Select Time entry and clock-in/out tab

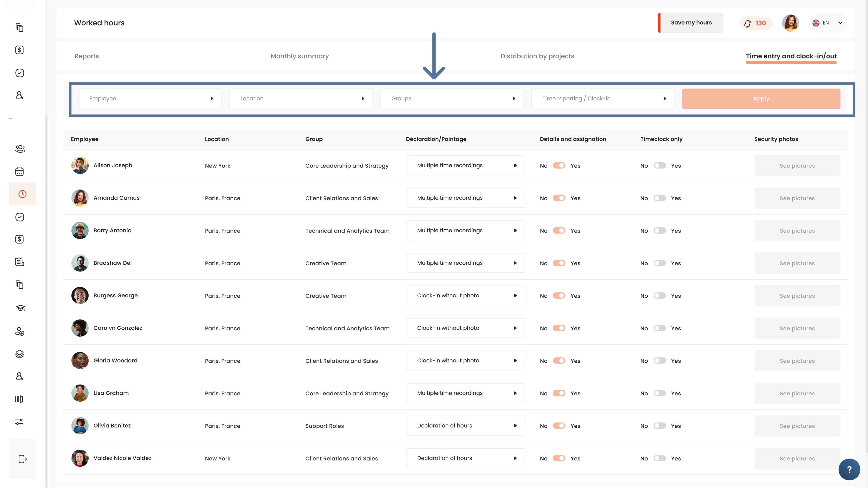click(791, 56)
